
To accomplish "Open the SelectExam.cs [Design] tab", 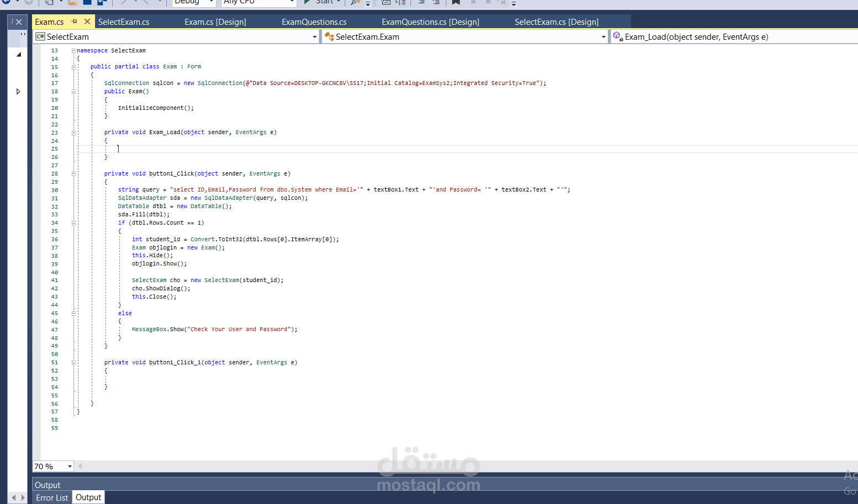I will coord(556,22).
